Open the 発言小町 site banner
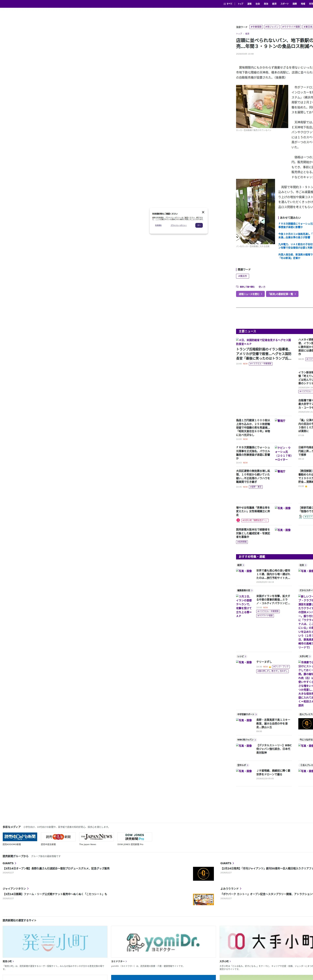This screenshot has width=313, height=980. tap(55, 942)
